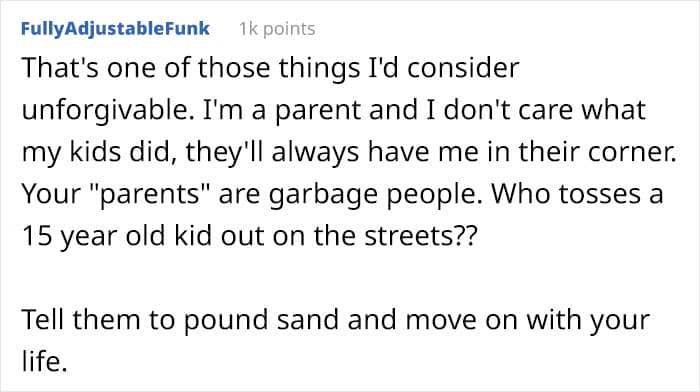Click the opening word "That's"

pyautogui.click(x=60, y=68)
